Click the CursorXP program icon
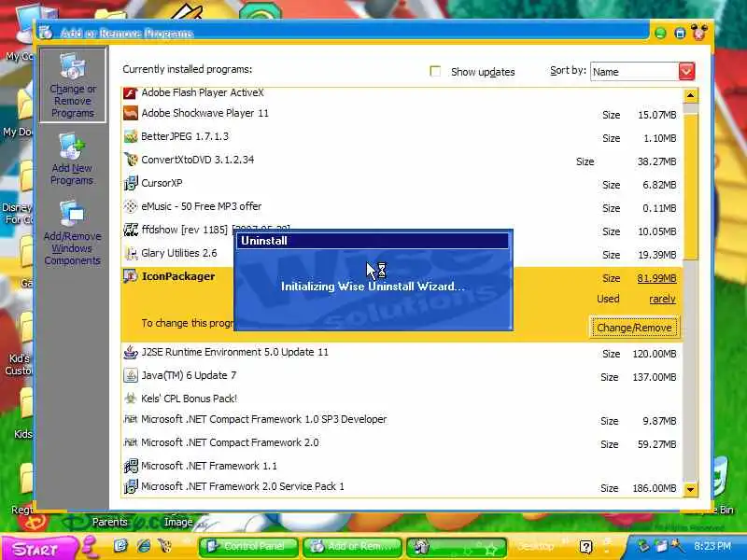 (131, 183)
